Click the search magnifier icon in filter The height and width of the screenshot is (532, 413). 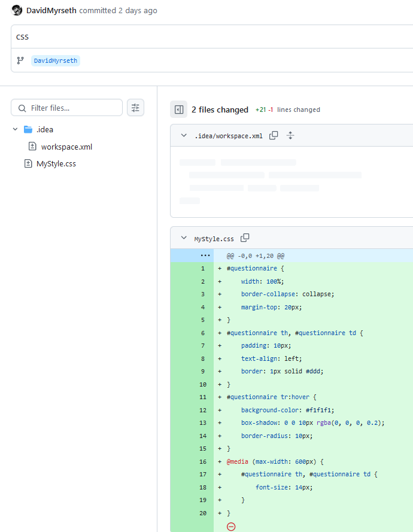(x=22, y=108)
